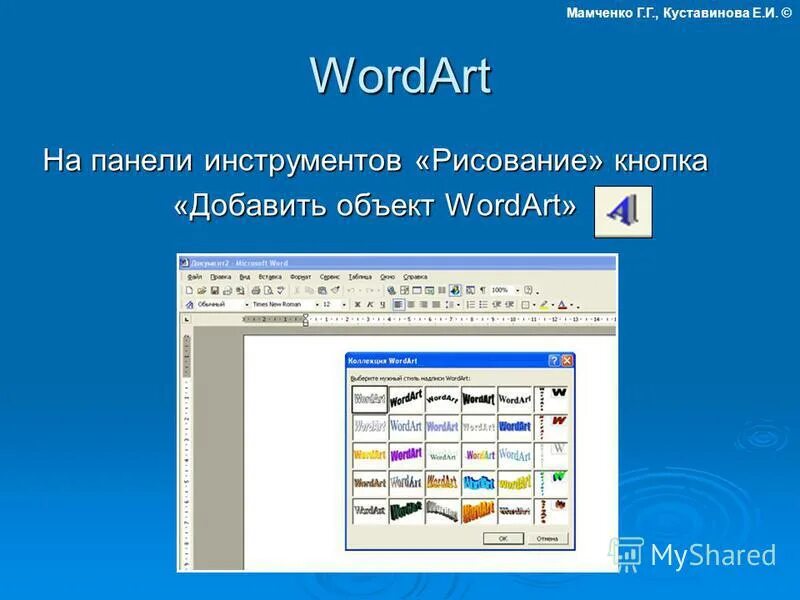Click the yellow highlight color swatch

(544, 305)
